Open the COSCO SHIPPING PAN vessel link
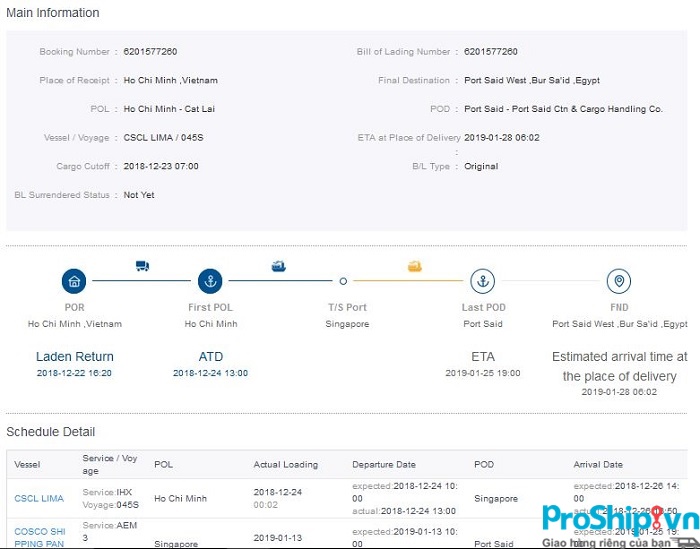 point(40,537)
